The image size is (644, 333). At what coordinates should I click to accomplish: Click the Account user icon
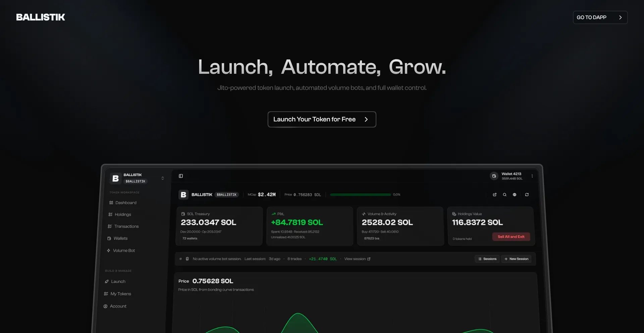coord(105,306)
